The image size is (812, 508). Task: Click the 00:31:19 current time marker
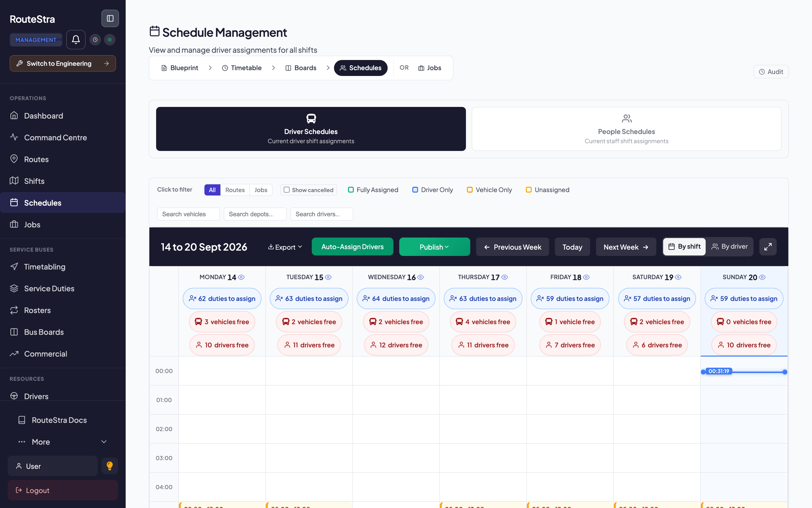point(718,371)
